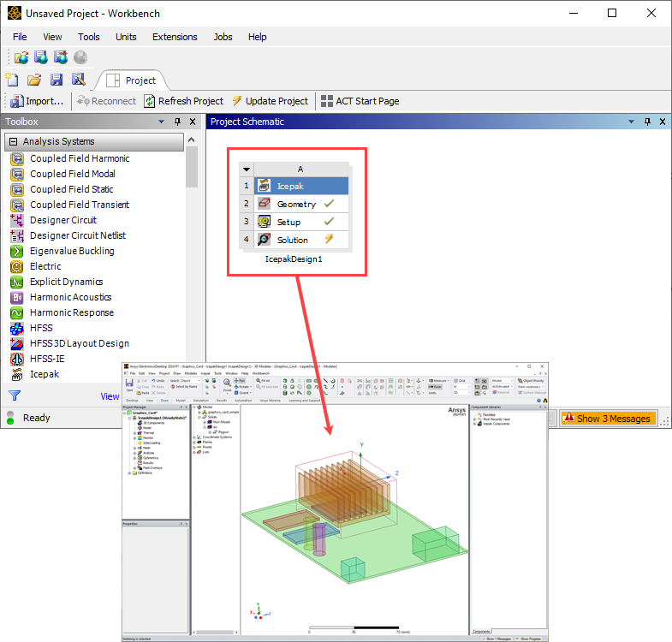This screenshot has height=642, width=672.
Task: Click the Toolbox filter funnel icon
Action: click(x=15, y=395)
